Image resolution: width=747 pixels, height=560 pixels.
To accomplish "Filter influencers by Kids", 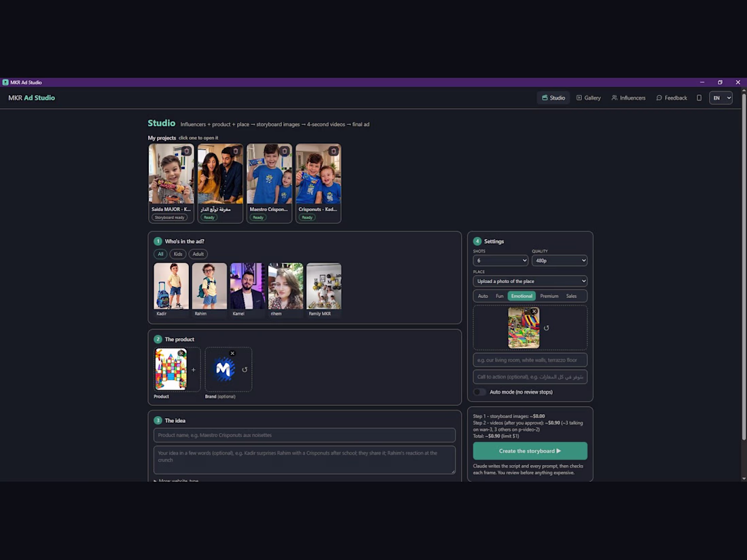I will [178, 254].
